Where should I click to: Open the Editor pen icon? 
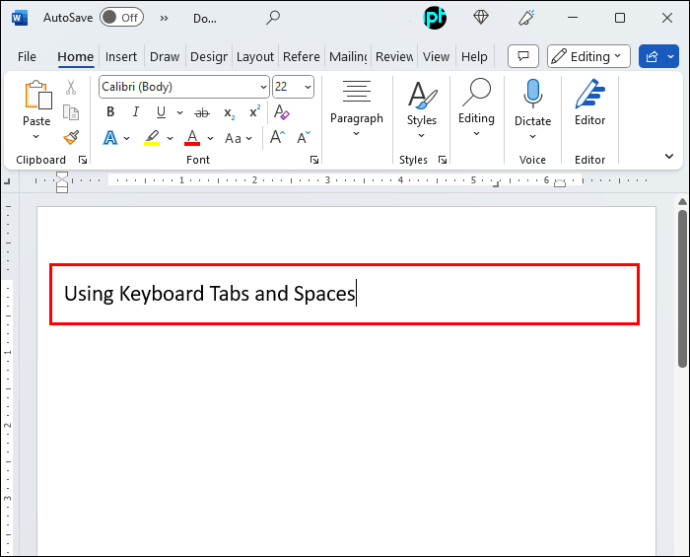coord(590,93)
